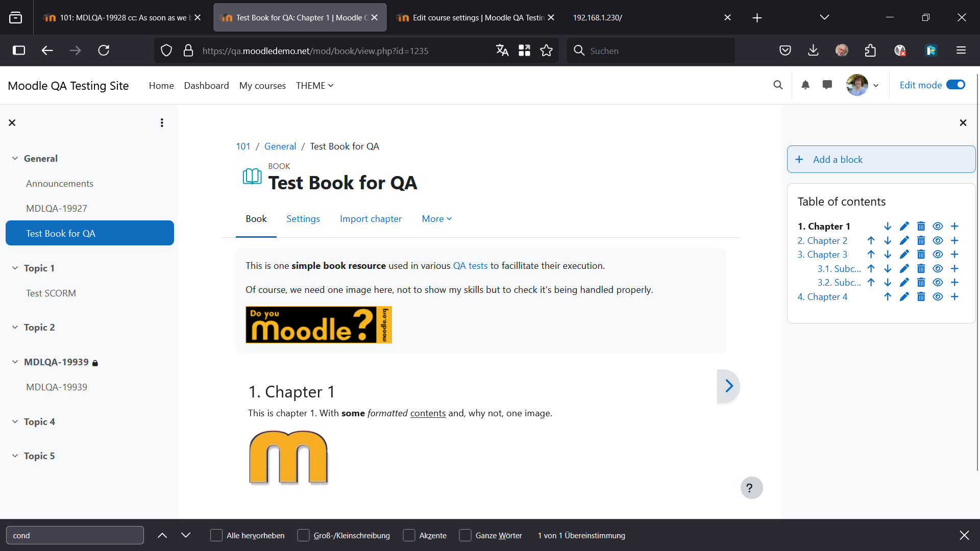Open QA tests link in description

(x=470, y=265)
